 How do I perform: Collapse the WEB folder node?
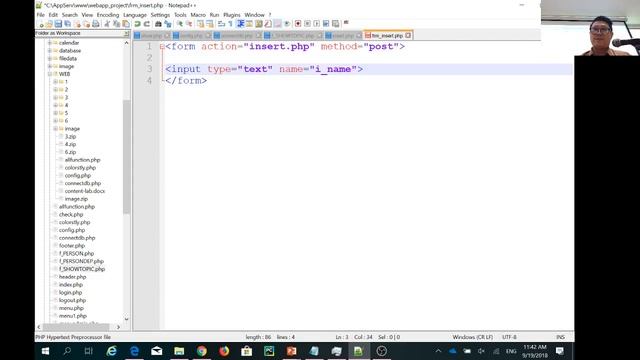pos(49,74)
